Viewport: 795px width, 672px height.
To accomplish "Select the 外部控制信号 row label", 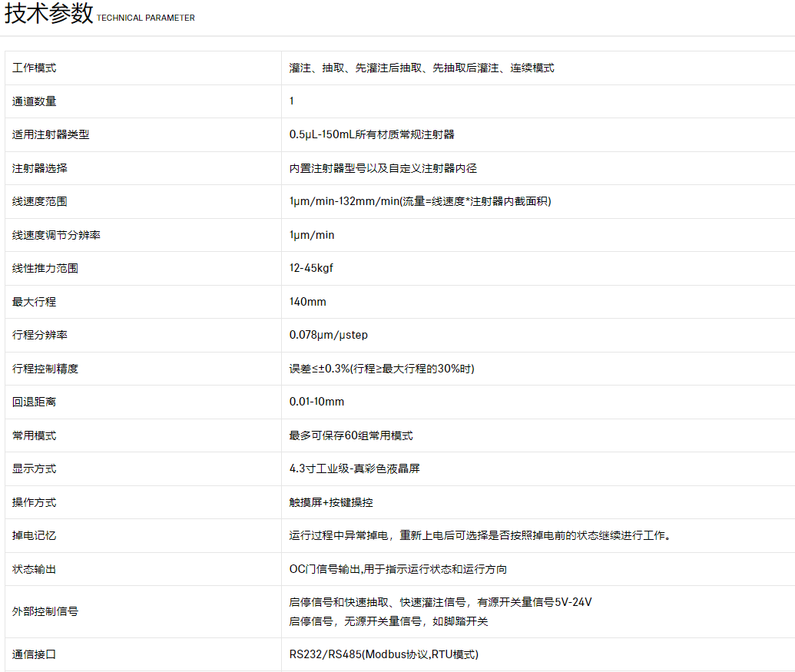I will tap(45, 611).
